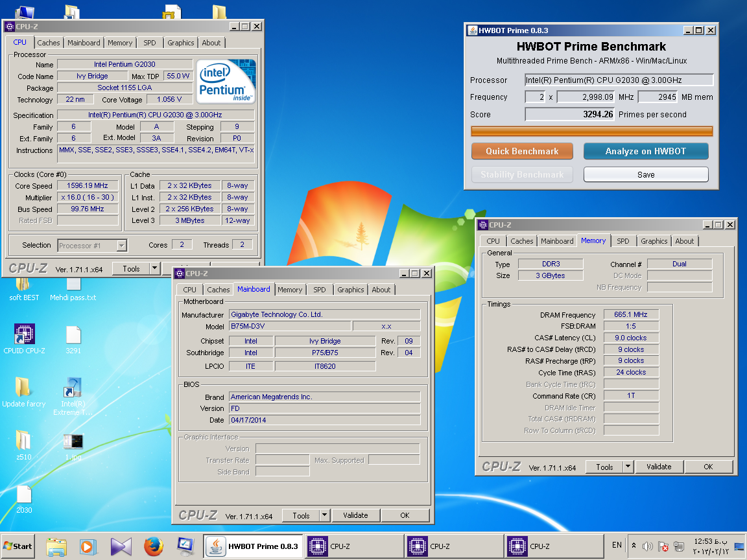Switch to HWBOT Prime 0.8.3 taskbar item
The image size is (747, 560).
253,546
